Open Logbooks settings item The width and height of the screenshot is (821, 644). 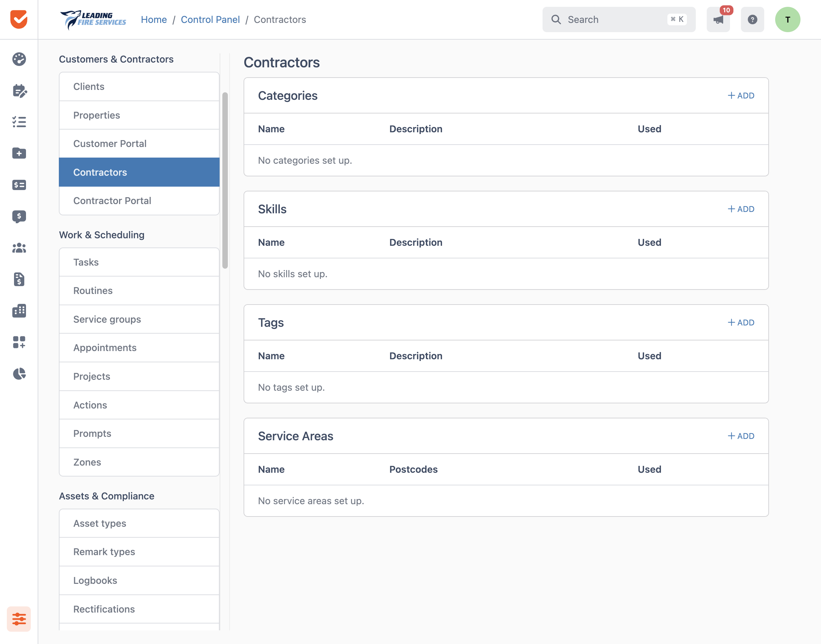(139, 580)
